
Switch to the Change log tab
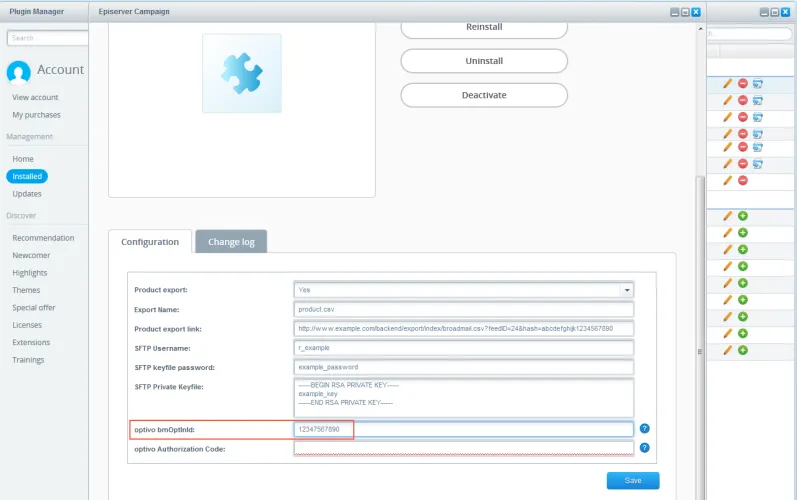[x=231, y=242]
